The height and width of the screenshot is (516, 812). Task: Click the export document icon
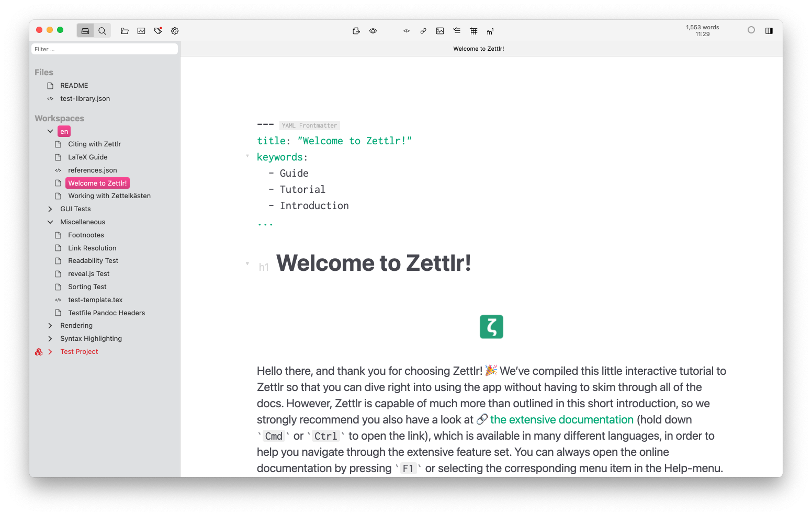[356, 31]
